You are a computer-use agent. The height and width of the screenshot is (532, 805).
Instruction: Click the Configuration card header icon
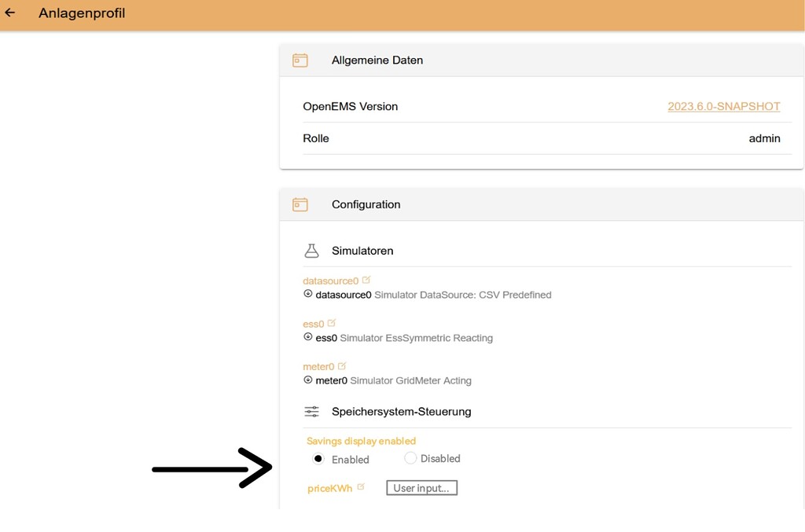pos(300,204)
